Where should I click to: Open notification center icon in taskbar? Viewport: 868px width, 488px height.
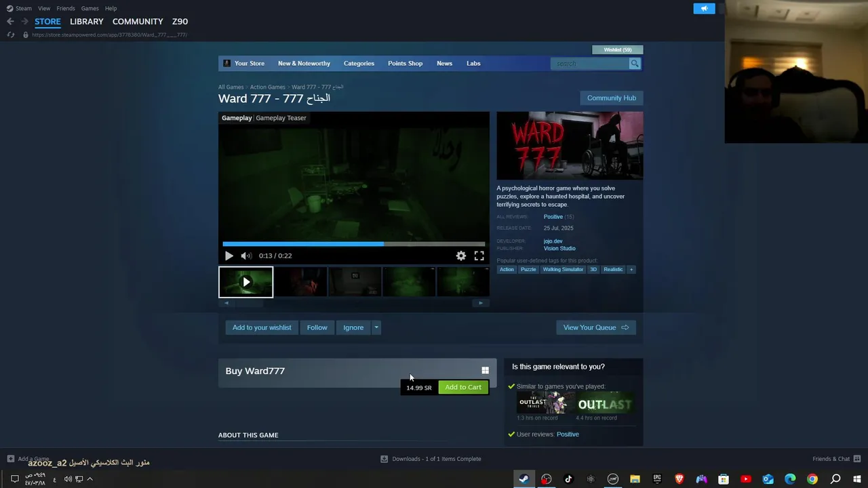pyautogui.click(x=14, y=479)
